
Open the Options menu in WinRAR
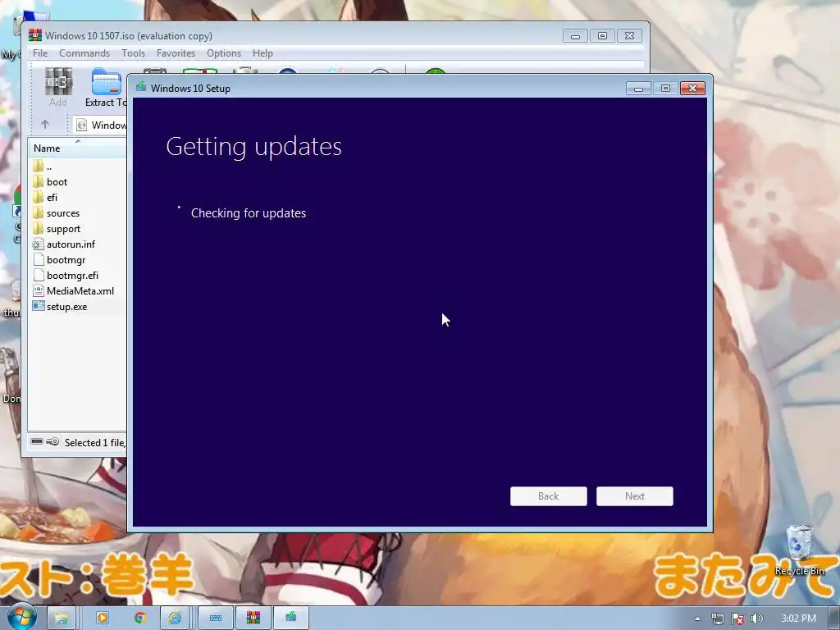point(224,53)
